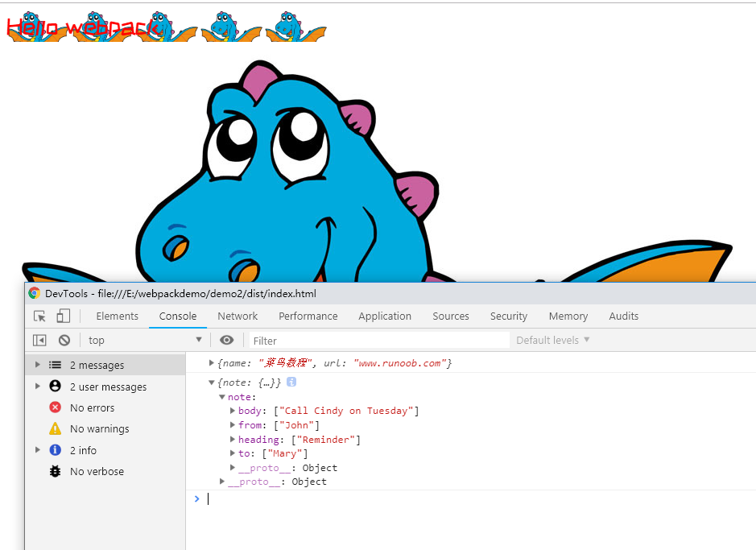Click the yellow No warnings icon
This screenshot has width=756, height=550.
coord(56,428)
